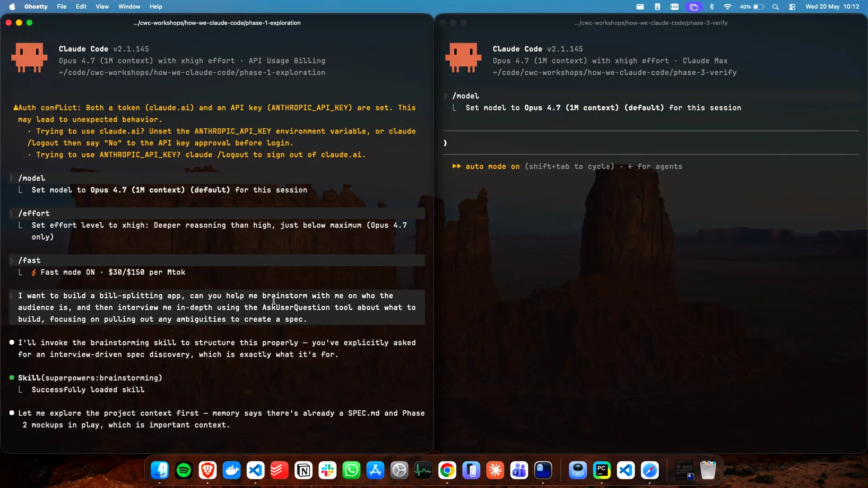Click the prompt input in phase-3-verify window

(651, 143)
